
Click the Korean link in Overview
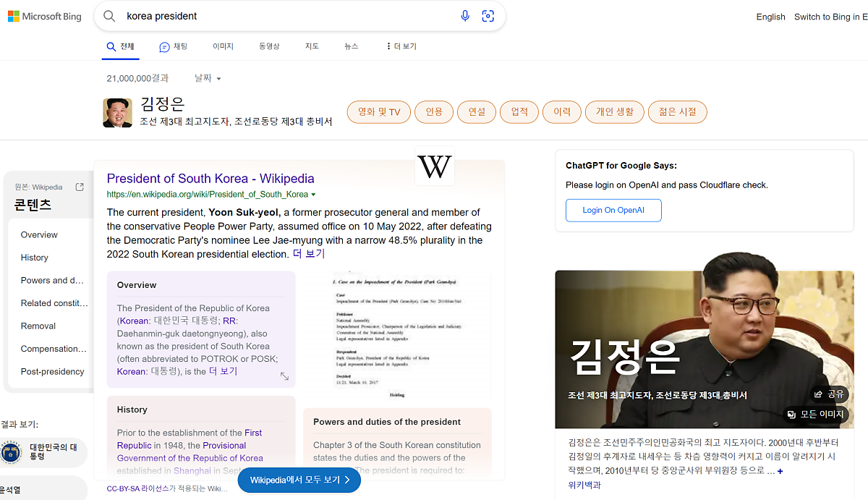point(135,321)
